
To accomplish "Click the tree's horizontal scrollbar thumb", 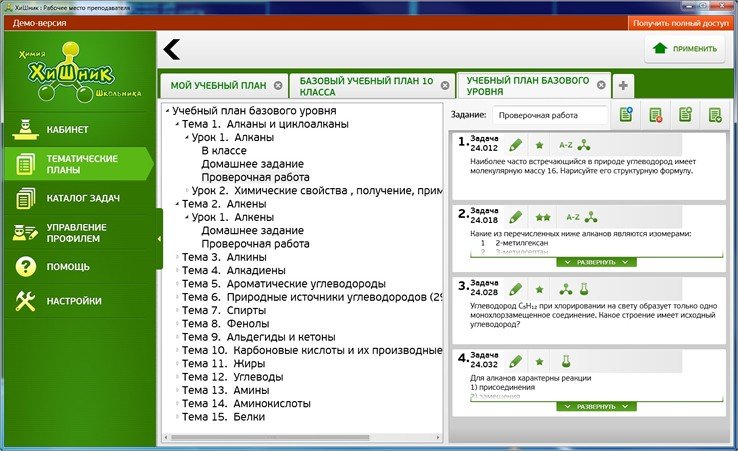I will coord(270,437).
